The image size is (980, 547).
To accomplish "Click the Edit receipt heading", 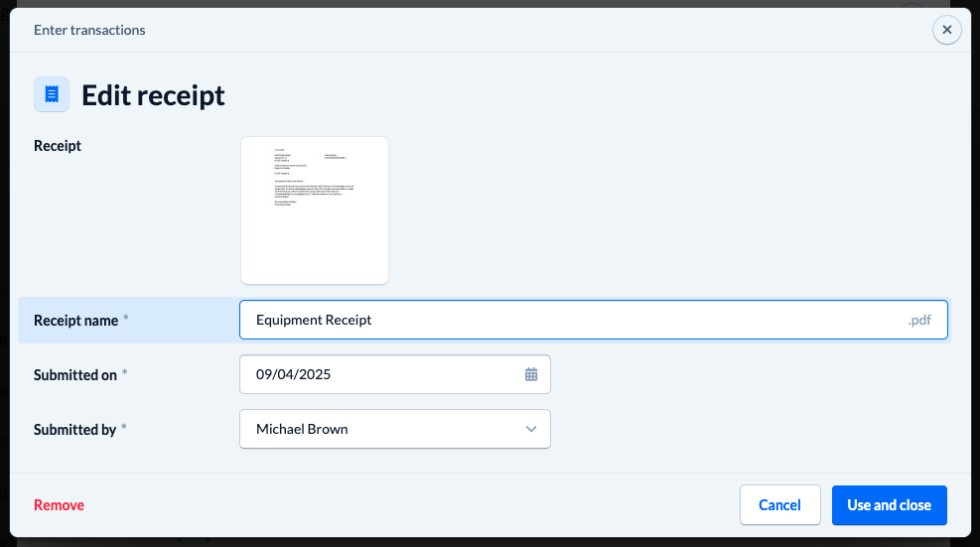I will coord(153,95).
